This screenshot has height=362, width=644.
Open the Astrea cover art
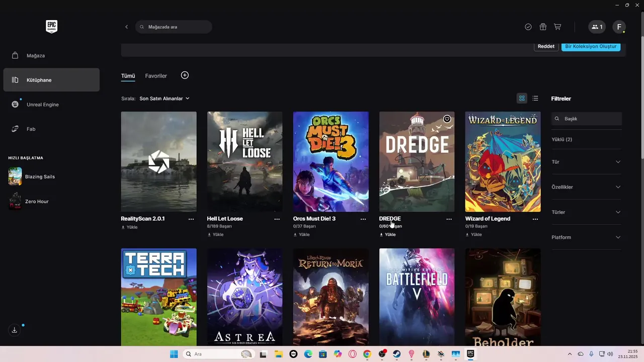(x=245, y=297)
